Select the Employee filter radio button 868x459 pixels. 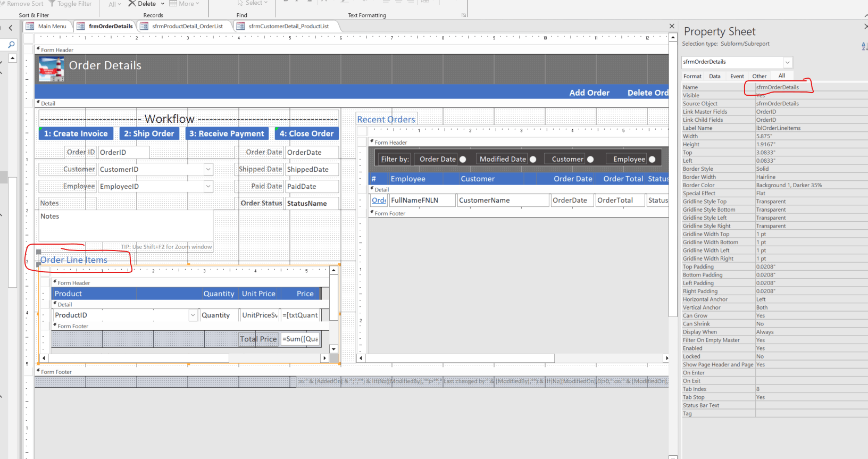pos(652,159)
